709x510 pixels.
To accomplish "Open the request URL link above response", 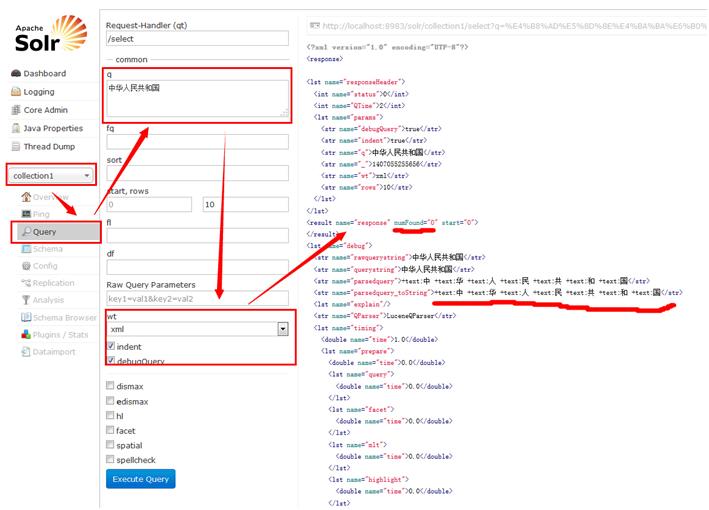I will click(x=515, y=26).
